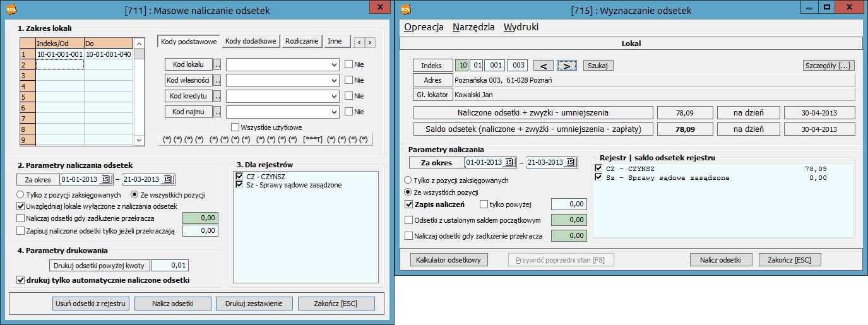Click the Drukuj zestawienie button
Image resolution: width=868 pixels, height=325 pixels.
point(254,304)
